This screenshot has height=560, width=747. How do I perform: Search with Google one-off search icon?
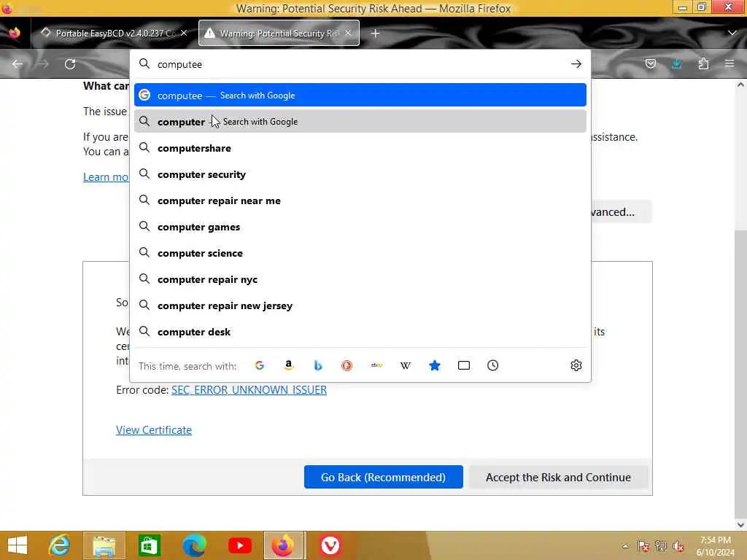coord(260,366)
